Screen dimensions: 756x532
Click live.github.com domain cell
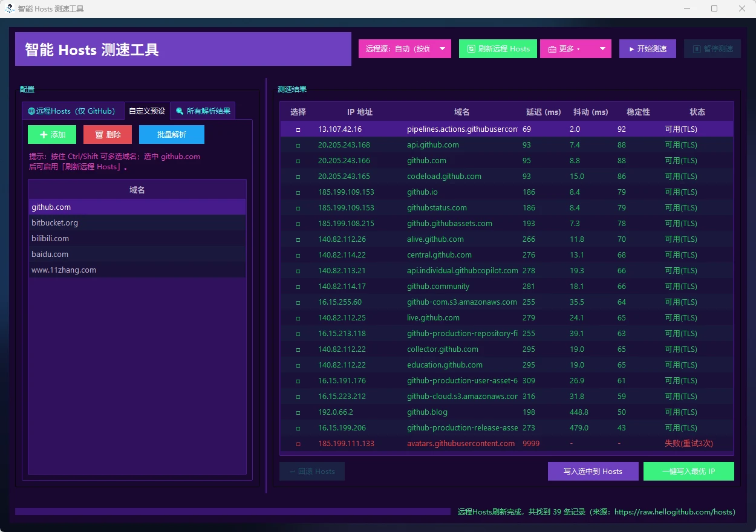pos(433,318)
